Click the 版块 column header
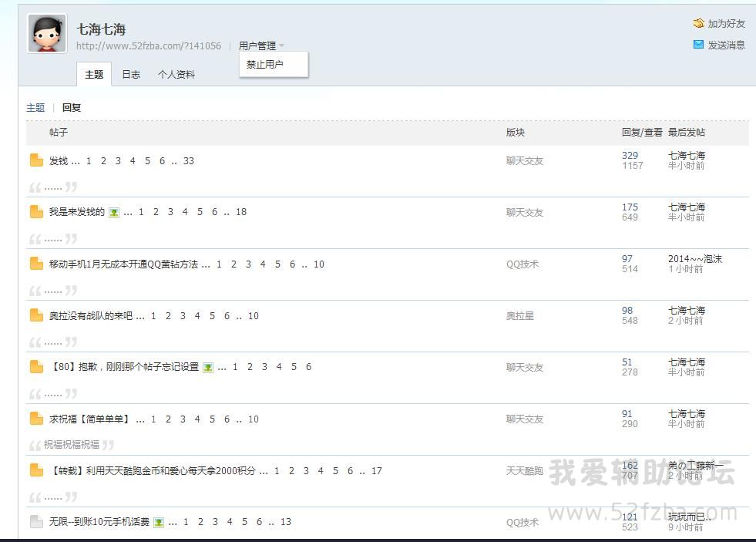This screenshot has width=756, height=542. point(515,132)
